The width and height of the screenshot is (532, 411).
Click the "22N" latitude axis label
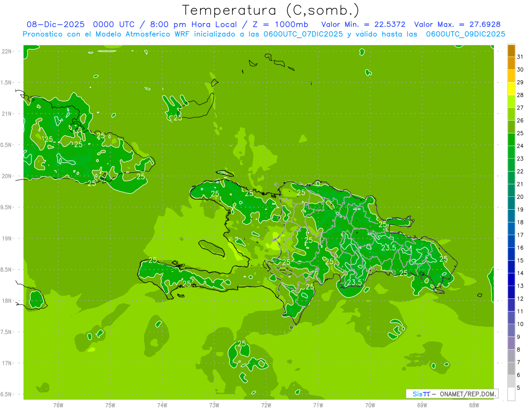7,51
